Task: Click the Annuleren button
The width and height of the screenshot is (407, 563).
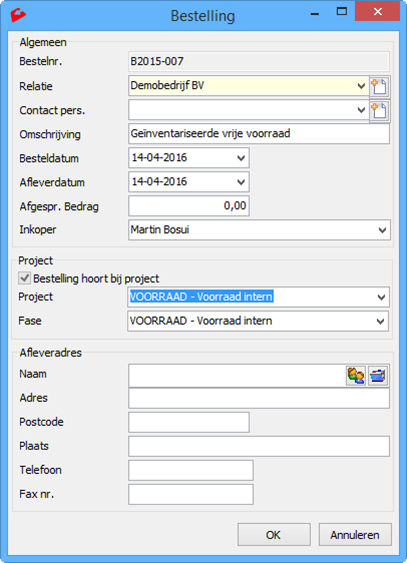Action: click(355, 535)
